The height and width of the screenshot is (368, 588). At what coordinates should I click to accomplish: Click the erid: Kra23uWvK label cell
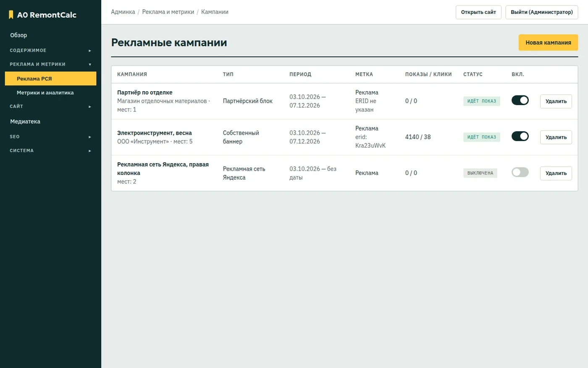point(370,141)
